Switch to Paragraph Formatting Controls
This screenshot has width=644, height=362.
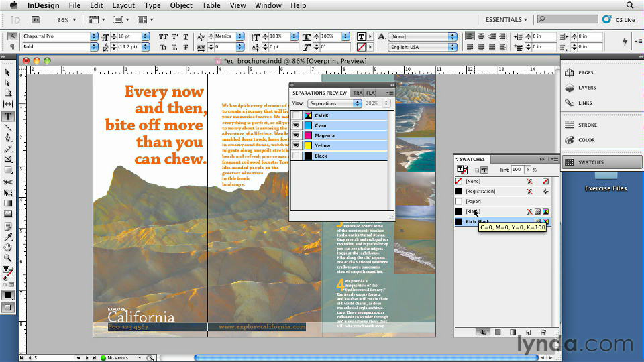(x=12, y=47)
